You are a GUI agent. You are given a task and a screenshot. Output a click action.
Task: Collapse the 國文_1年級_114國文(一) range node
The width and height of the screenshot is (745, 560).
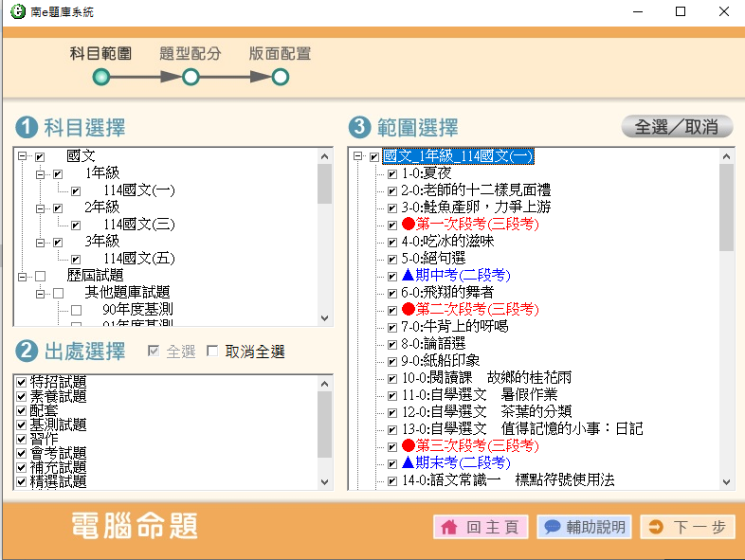(358, 157)
